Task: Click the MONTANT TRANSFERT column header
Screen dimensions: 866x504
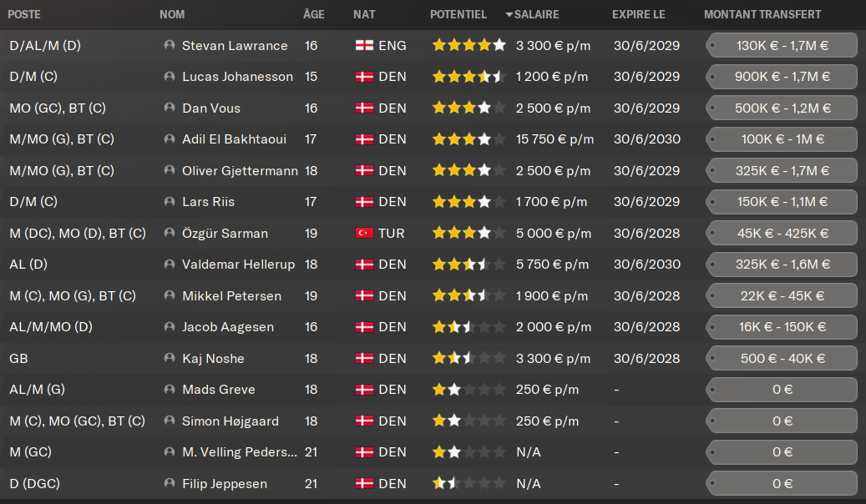Action: pyautogui.click(x=762, y=15)
